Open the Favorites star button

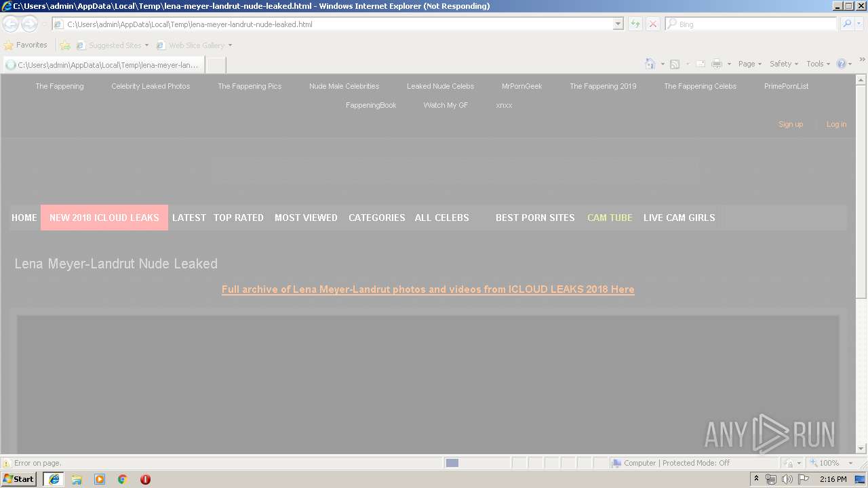click(25, 45)
